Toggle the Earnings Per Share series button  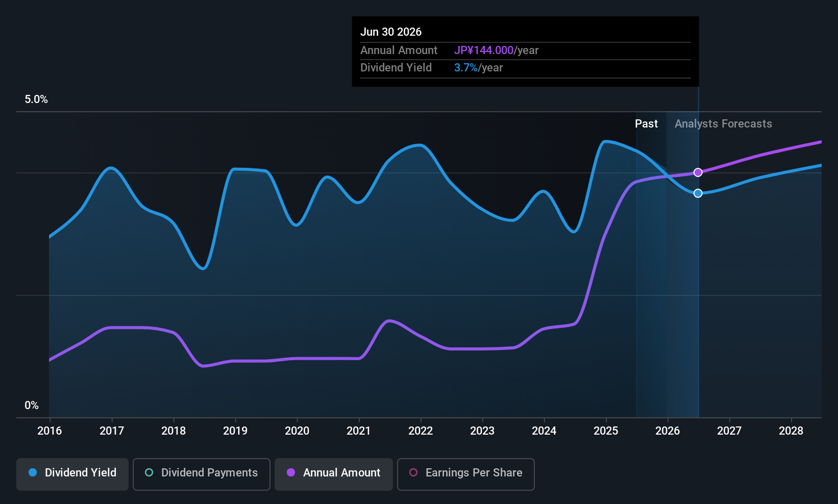tap(466, 474)
